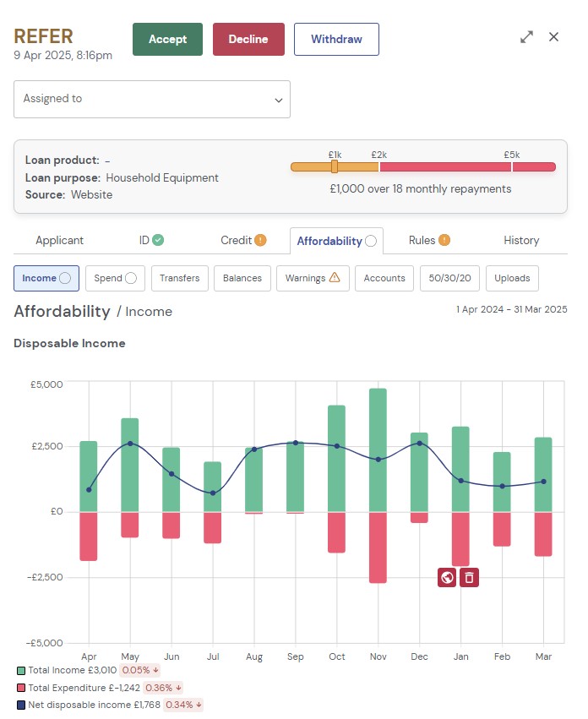Viewport: 588px width, 719px height.
Task: Click the expand panel arrows icon
Action: pos(526,36)
